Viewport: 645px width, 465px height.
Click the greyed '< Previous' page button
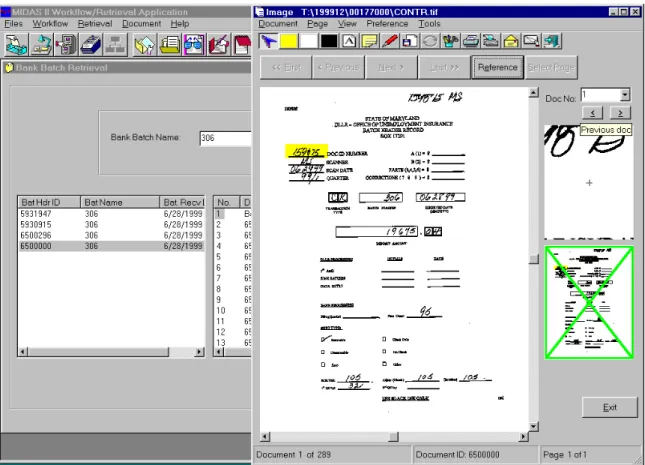[x=339, y=67]
